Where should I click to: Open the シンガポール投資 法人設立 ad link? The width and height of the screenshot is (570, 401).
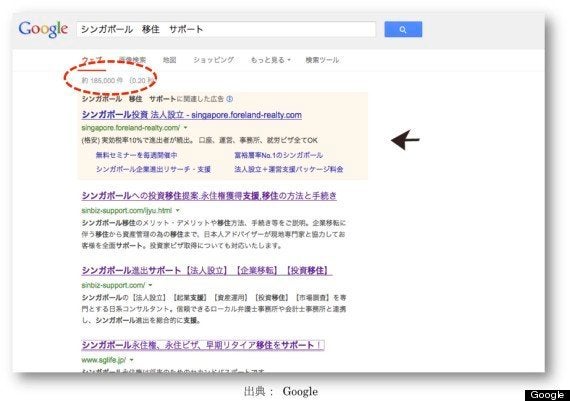pyautogui.click(x=192, y=115)
